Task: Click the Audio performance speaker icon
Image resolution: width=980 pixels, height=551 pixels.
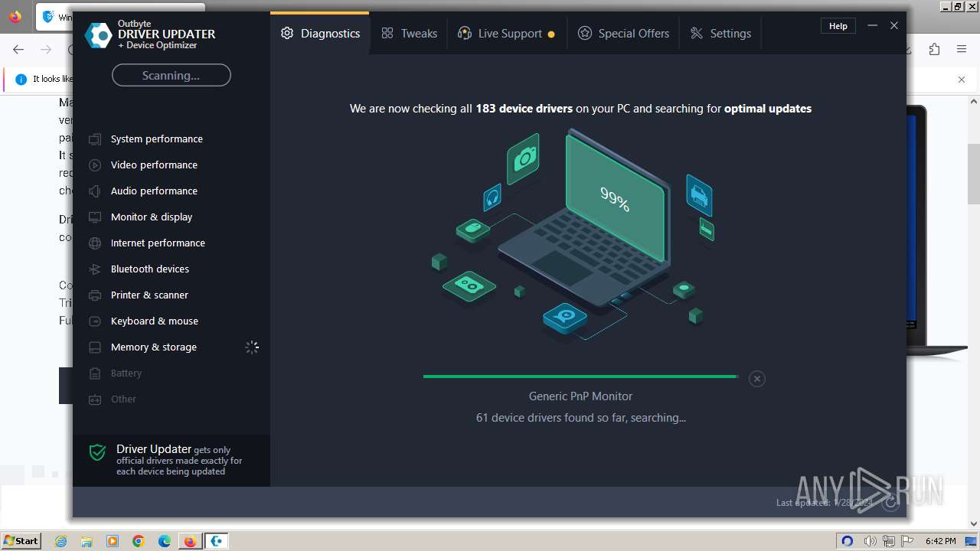Action: click(95, 191)
